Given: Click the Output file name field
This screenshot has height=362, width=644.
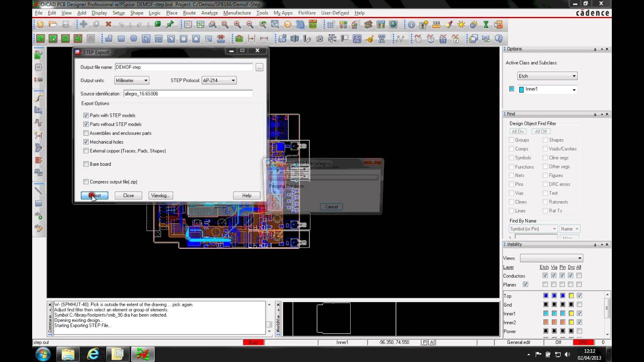Looking at the screenshot, I should 184,67.
